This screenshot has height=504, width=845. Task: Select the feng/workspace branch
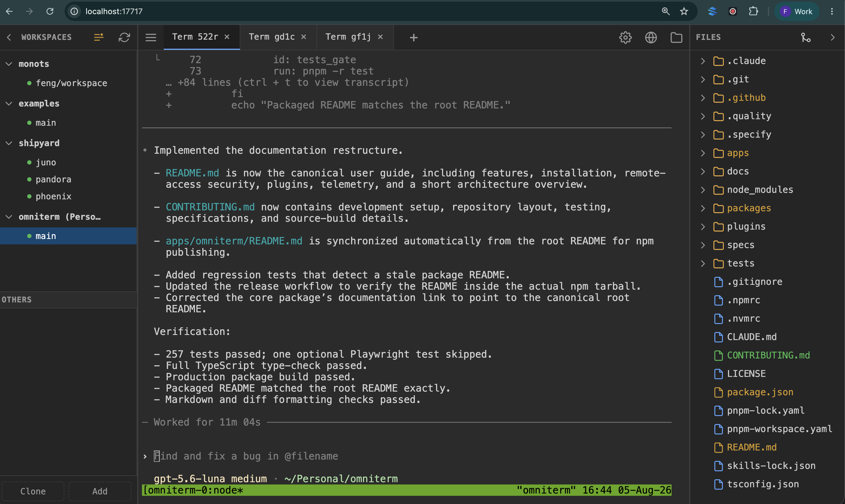pyautogui.click(x=68, y=83)
